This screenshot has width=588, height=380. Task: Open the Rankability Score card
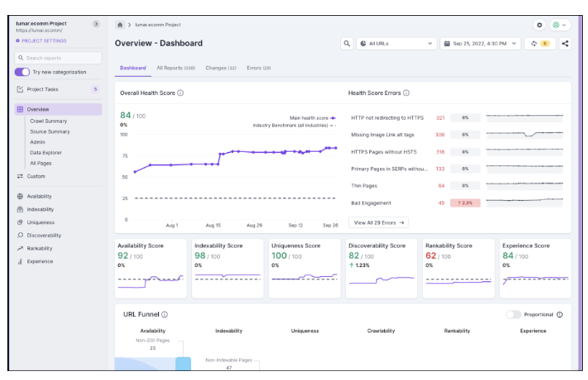click(x=459, y=268)
